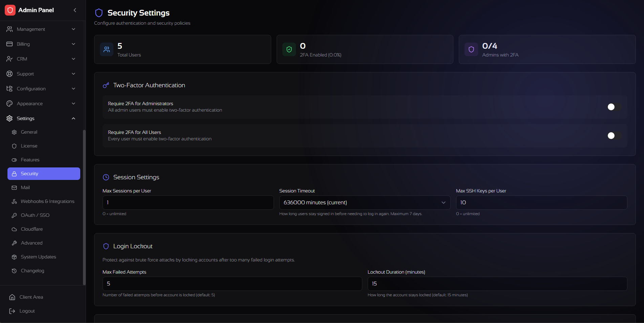644x323 pixels.
Task: Click the Security lock icon
Action: coord(14,174)
